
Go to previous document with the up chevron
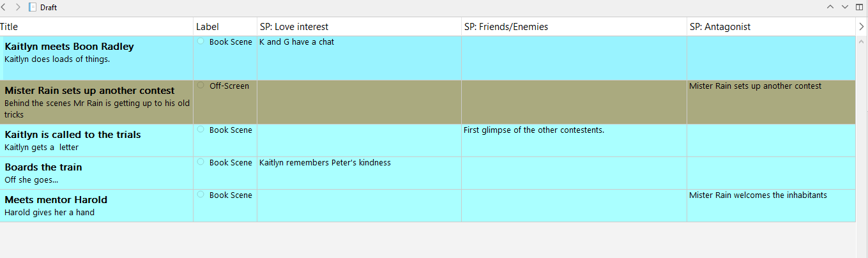coord(830,7)
